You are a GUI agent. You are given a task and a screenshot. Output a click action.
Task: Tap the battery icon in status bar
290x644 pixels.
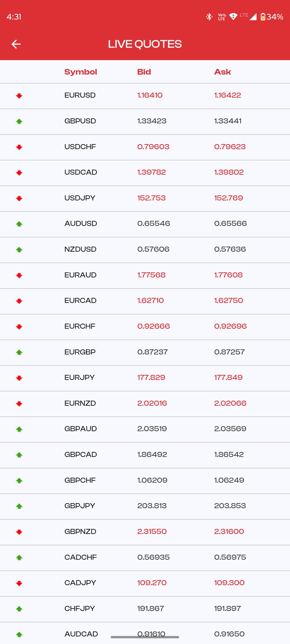tap(263, 17)
